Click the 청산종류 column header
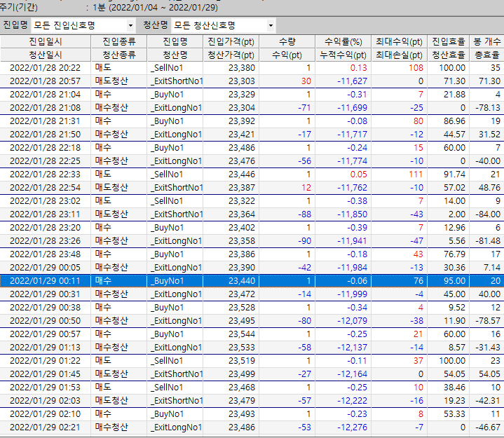Screen dimensions: 504x438 (118, 55)
